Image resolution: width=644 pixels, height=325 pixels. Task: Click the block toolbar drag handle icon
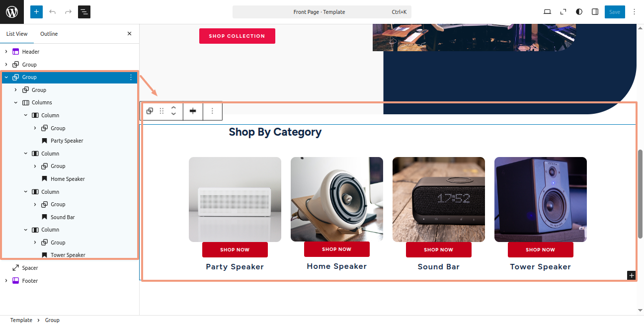coord(161,111)
